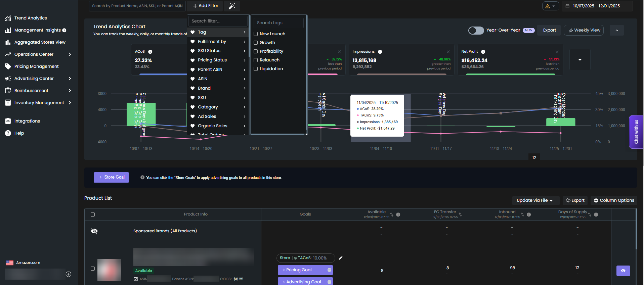Click the external link icon beside ASIN
The height and width of the screenshot is (285, 644).
tap(136, 279)
